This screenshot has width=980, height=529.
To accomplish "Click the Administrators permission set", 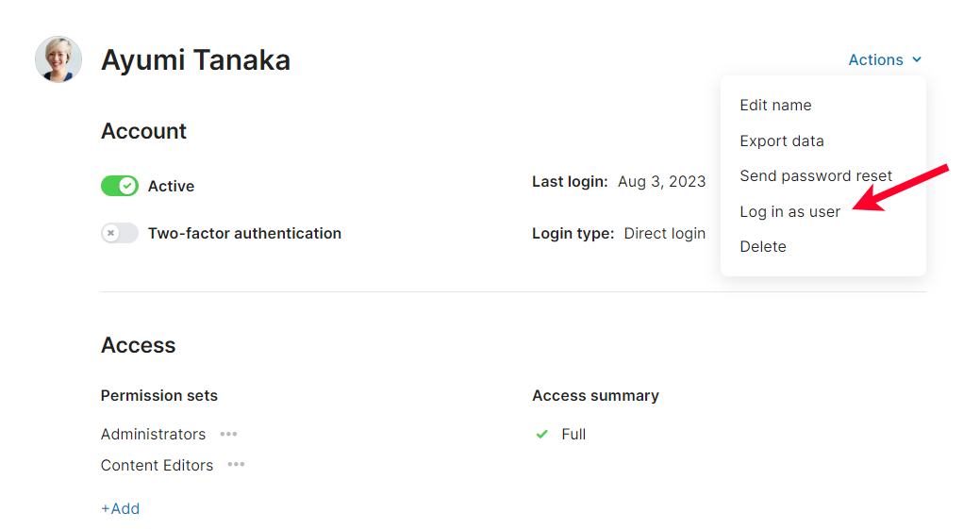I will tap(153, 434).
